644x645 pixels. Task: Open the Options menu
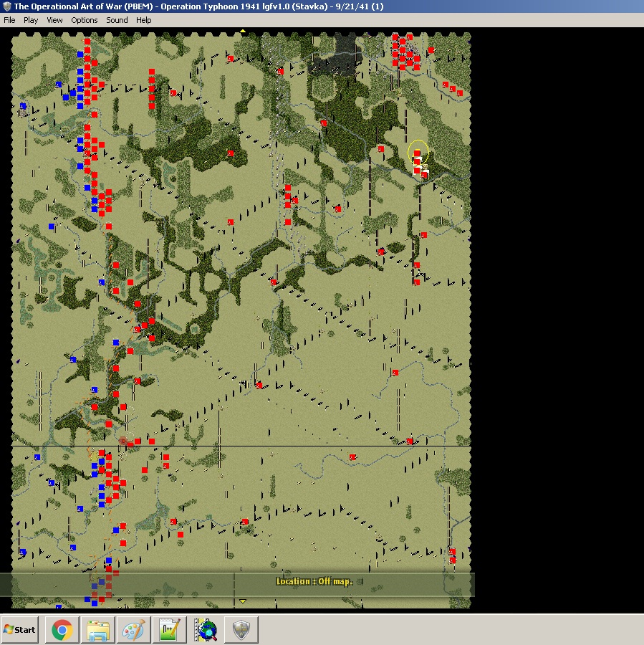(x=85, y=20)
